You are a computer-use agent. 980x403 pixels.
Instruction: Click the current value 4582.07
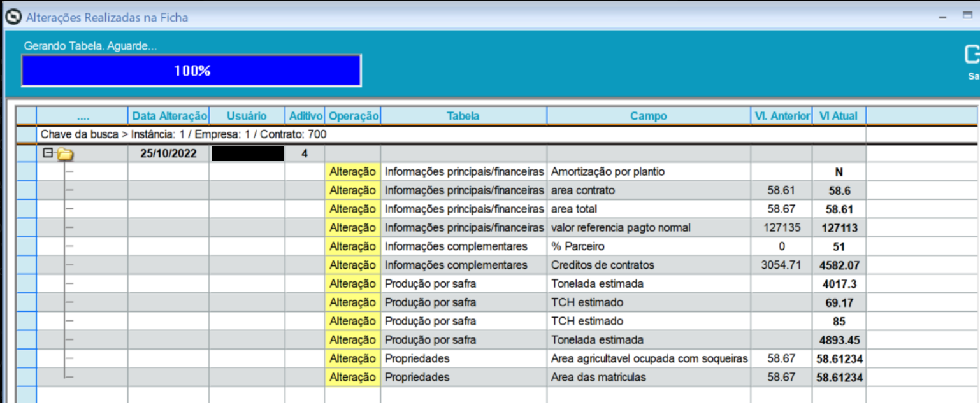(x=839, y=265)
